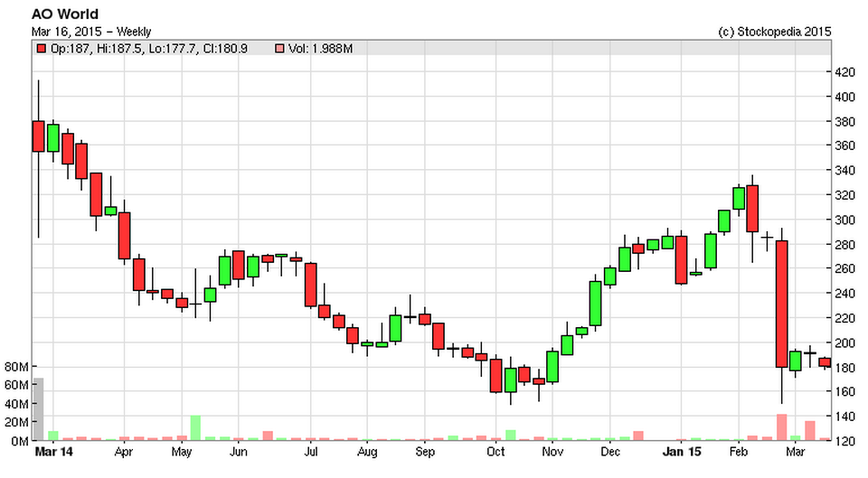The height and width of the screenshot is (478, 868).
Task: Click the 240 price axis label
Action: point(844,294)
